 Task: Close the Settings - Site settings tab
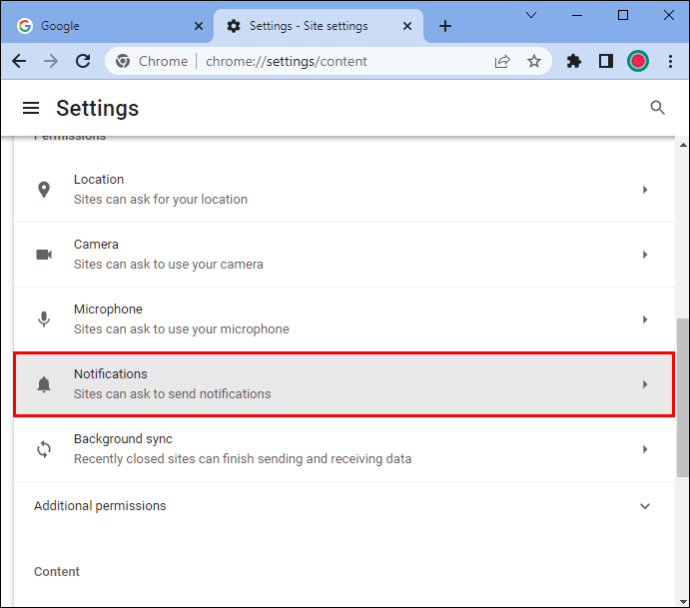pos(407,26)
